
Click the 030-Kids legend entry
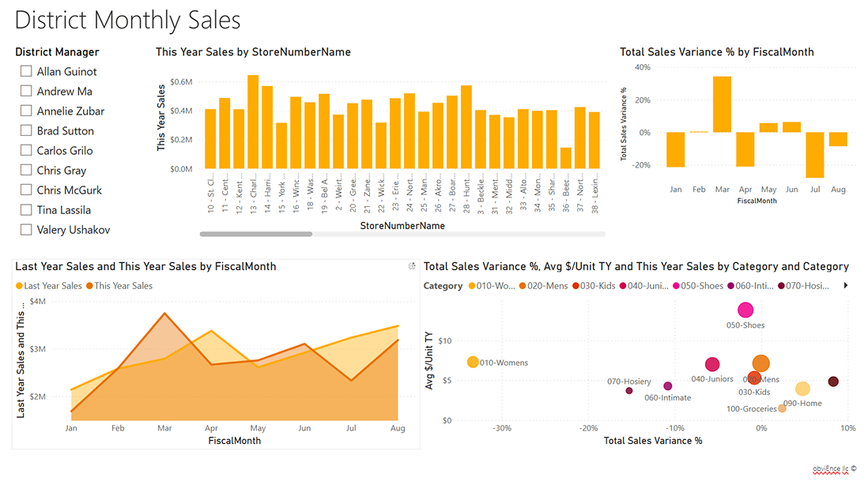pyautogui.click(x=594, y=286)
